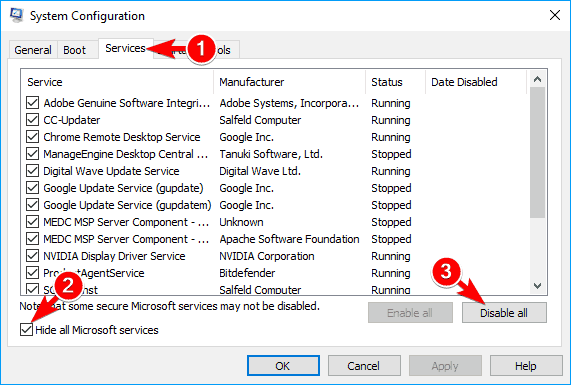Confirm with the OK button
The image size is (571, 385).
[x=283, y=366]
